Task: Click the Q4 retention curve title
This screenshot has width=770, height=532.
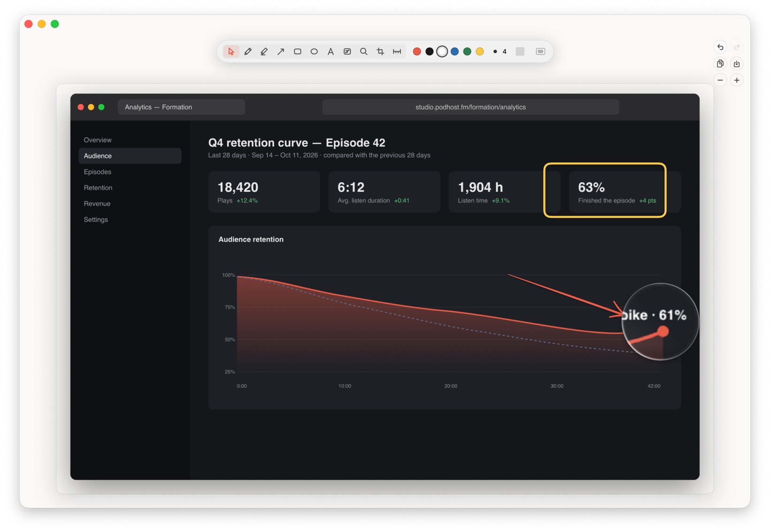Action: [x=297, y=143]
